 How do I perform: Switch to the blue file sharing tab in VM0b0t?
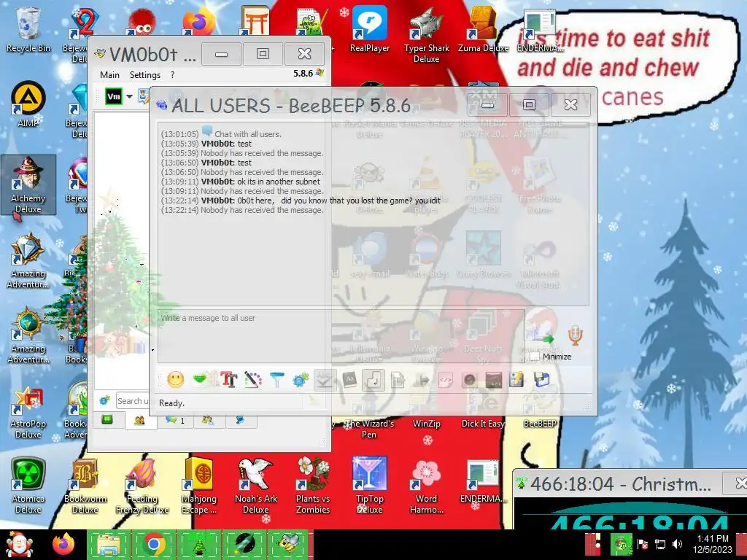(x=241, y=421)
